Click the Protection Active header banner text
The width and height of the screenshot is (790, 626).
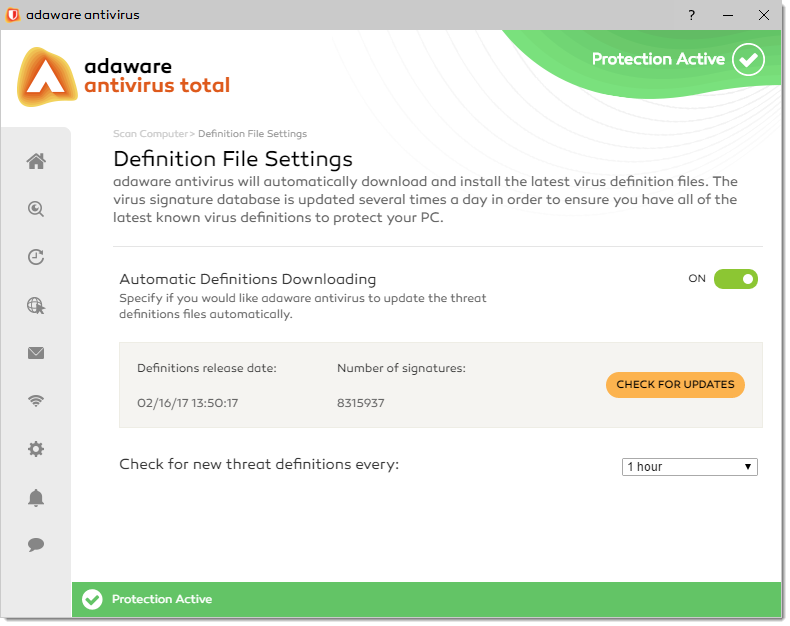[x=658, y=59]
